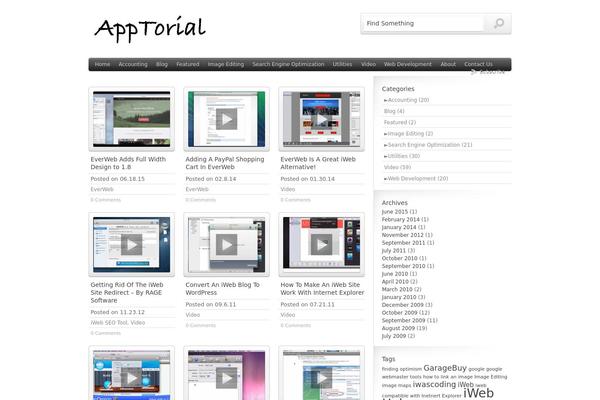
Task: Play the Convert An iWeb Blog To WordPress video
Action: point(227,245)
